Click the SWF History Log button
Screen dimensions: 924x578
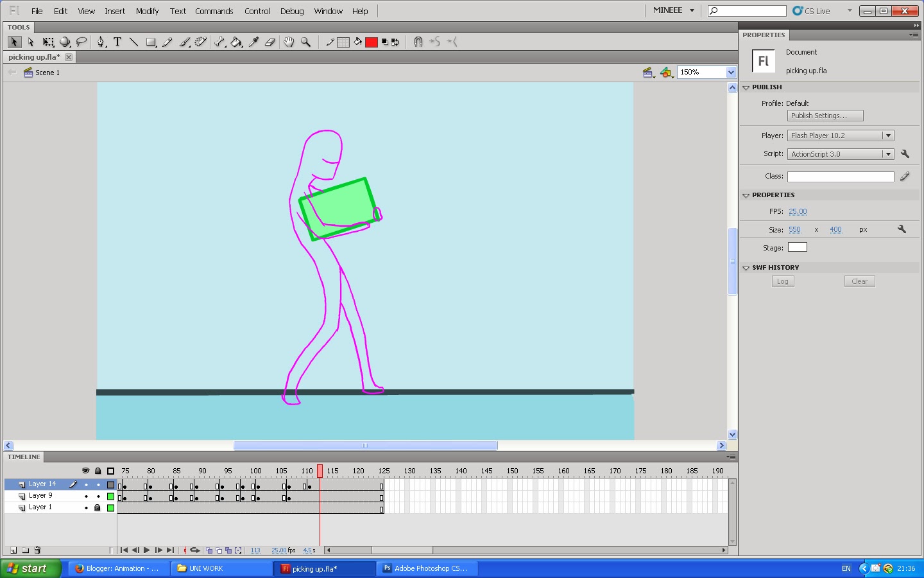coord(783,281)
